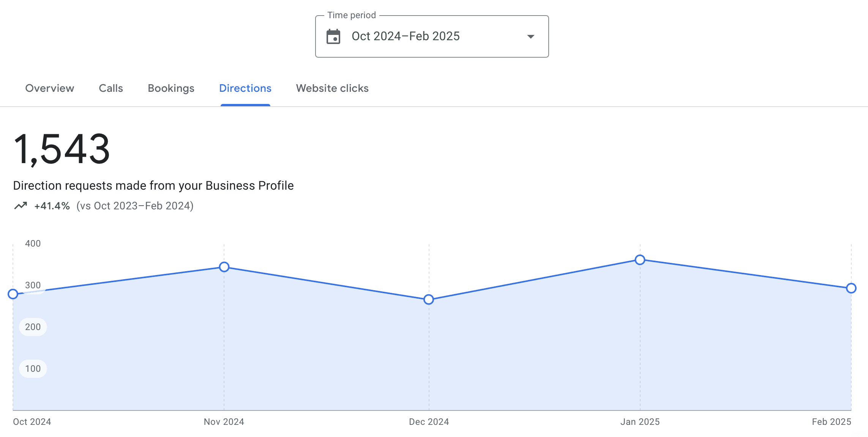Click the Dec 2024 data point
868x437 pixels.
[429, 299]
